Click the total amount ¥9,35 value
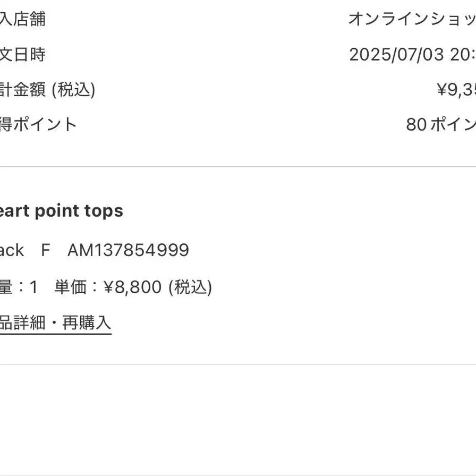Screen dimensions: 476x476 pos(456,90)
